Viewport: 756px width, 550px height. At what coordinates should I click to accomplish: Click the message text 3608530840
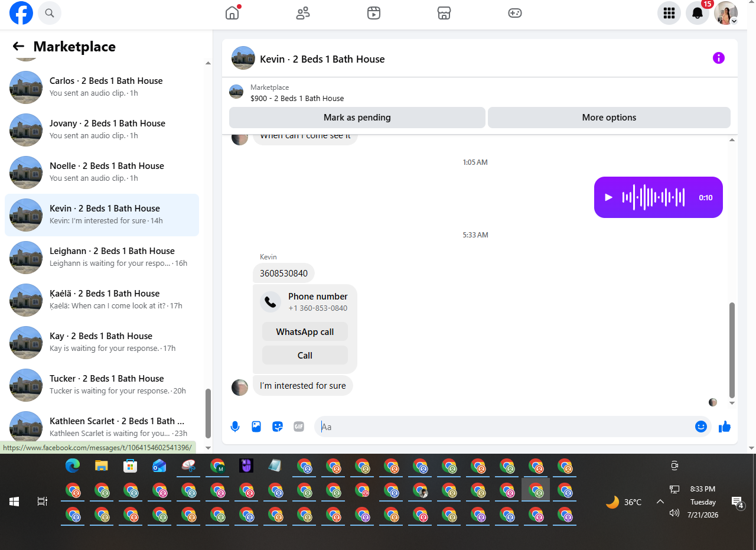(284, 273)
